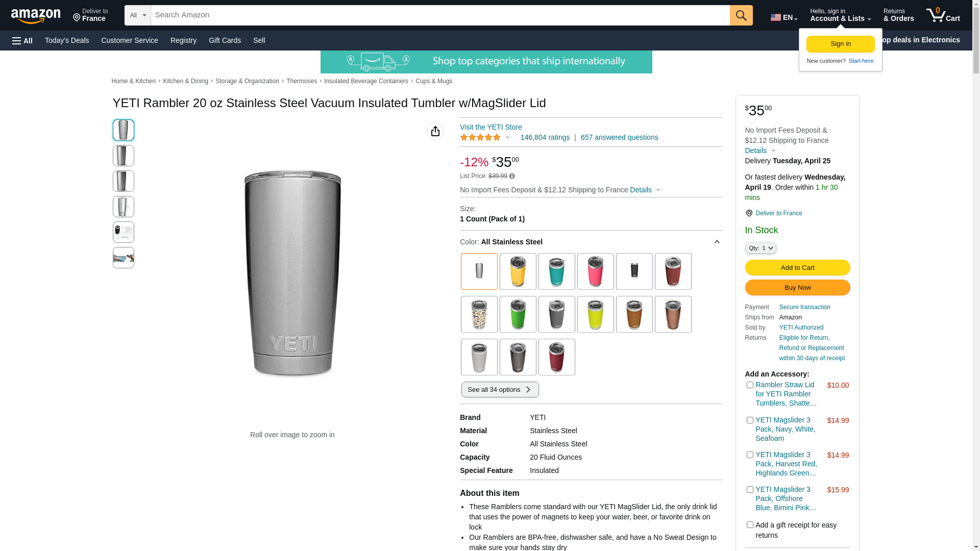Screen dimensions: 980x551
Task: Select the teal color tumbler swatch
Action: click(x=557, y=271)
